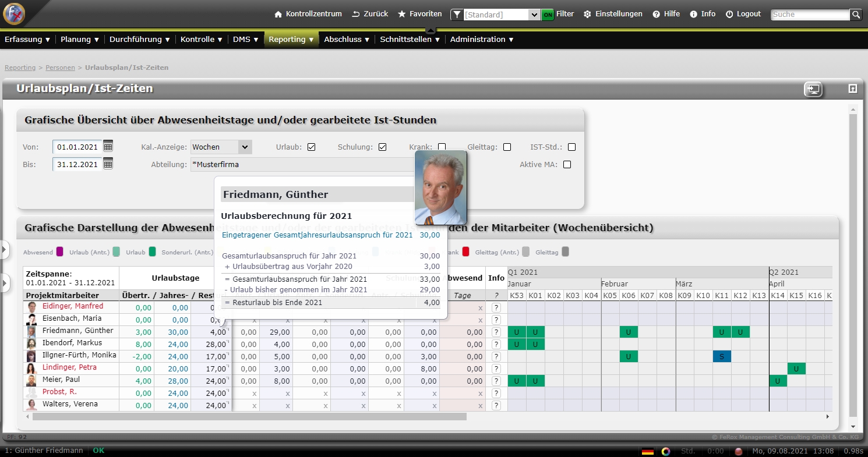Toggle the Schulung checkbox

click(x=383, y=147)
